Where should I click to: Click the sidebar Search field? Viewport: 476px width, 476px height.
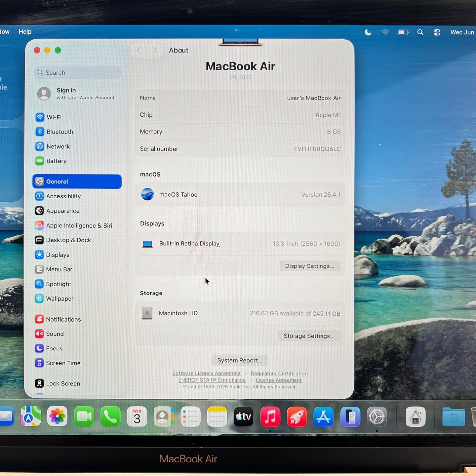(x=77, y=73)
